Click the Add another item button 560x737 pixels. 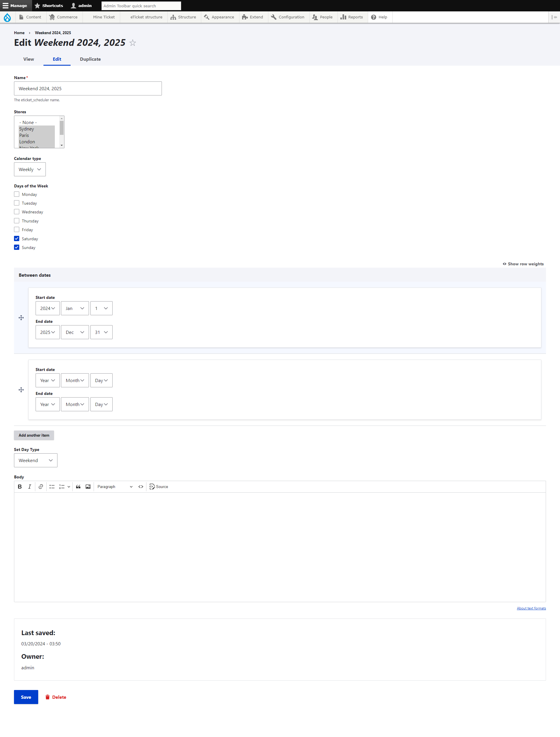34,435
